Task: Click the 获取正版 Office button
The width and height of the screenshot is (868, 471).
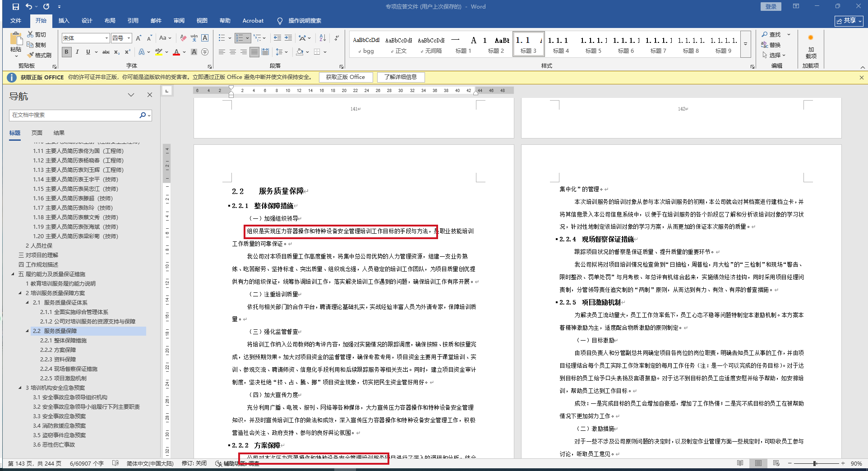Action: tap(346, 77)
